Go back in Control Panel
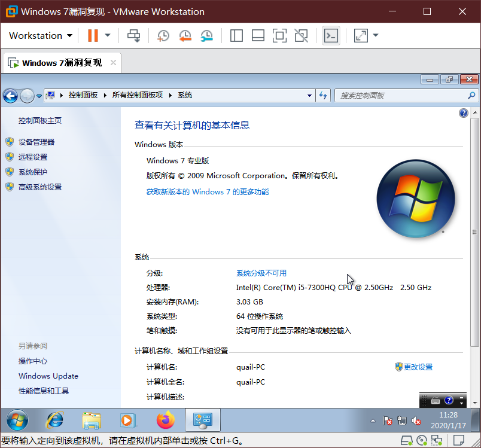Screen dimensions: 481x448 pos(10,96)
